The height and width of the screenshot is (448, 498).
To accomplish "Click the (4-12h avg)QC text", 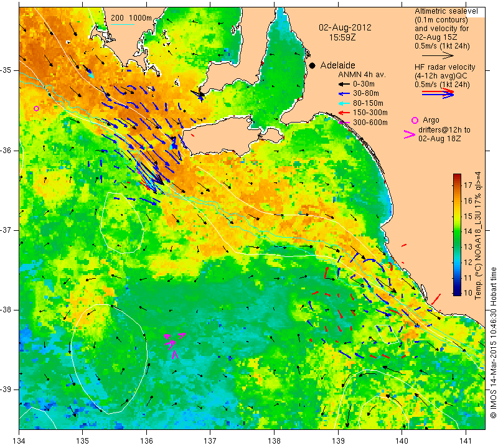I will (x=441, y=76).
